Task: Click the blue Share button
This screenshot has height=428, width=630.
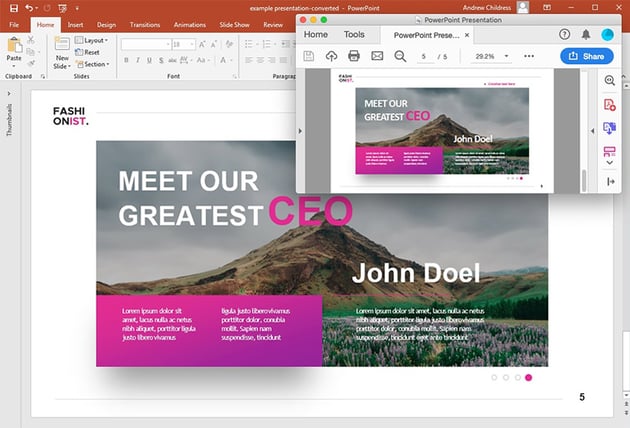Action: [x=586, y=56]
